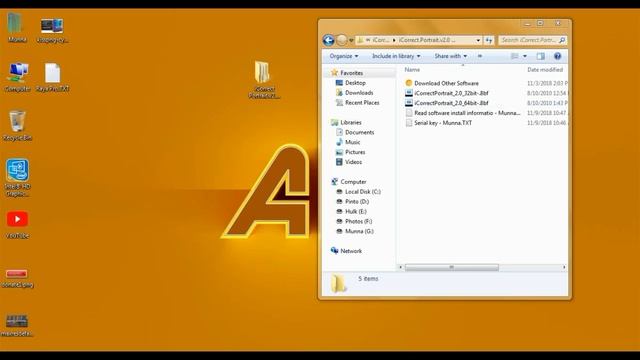This screenshot has height=360, width=640.
Task: Open Explorer help with question mark icon
Action: (557, 56)
